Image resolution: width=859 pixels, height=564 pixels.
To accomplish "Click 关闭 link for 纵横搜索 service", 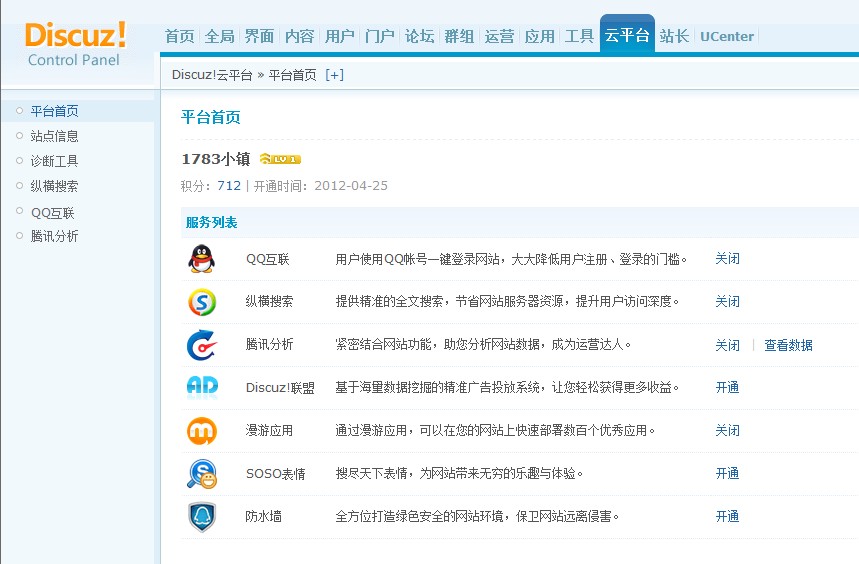I will click(728, 302).
